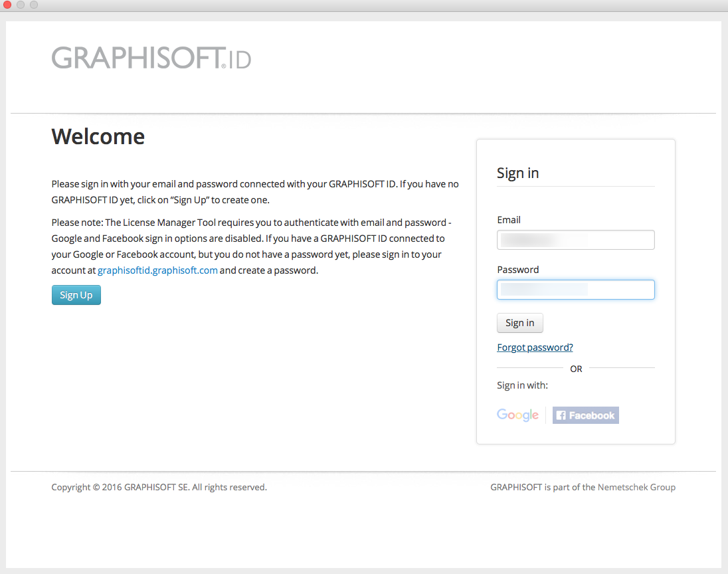The width and height of the screenshot is (728, 574).
Task: Click the Email field label
Action: pos(509,220)
